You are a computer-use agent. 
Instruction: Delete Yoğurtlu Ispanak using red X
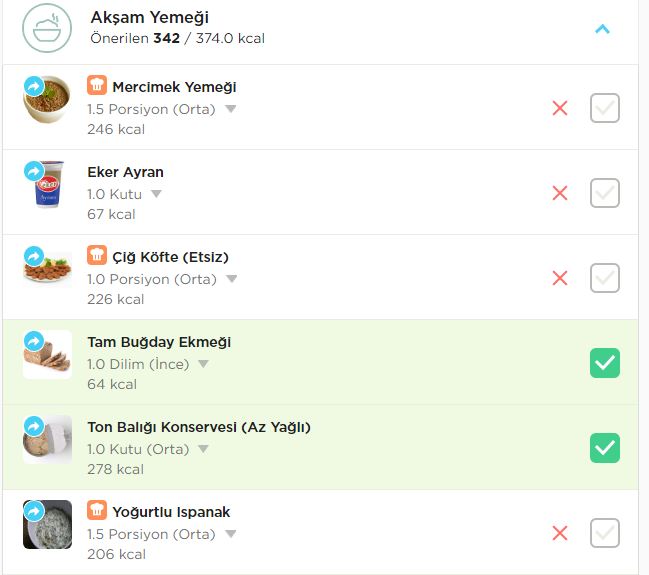pos(560,533)
